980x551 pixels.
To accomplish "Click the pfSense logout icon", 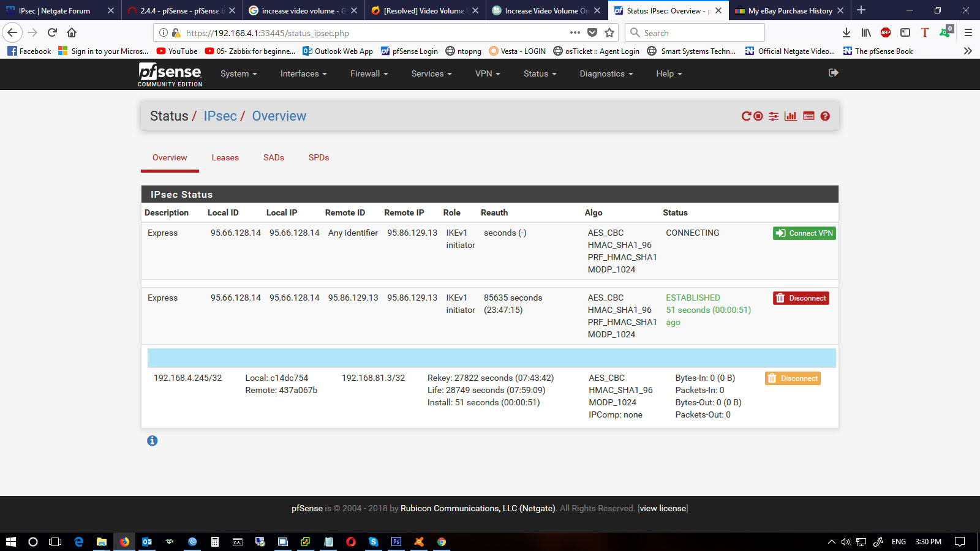I will [x=833, y=73].
